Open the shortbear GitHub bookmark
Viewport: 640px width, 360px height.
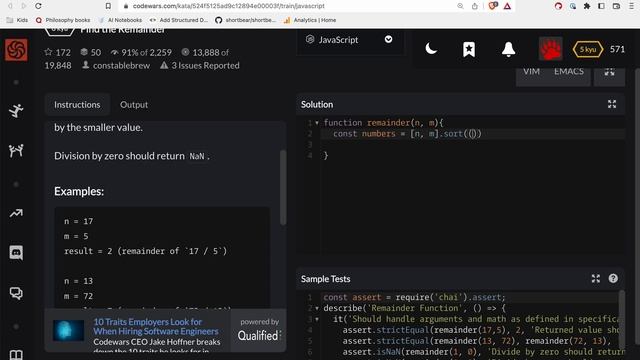245,20
